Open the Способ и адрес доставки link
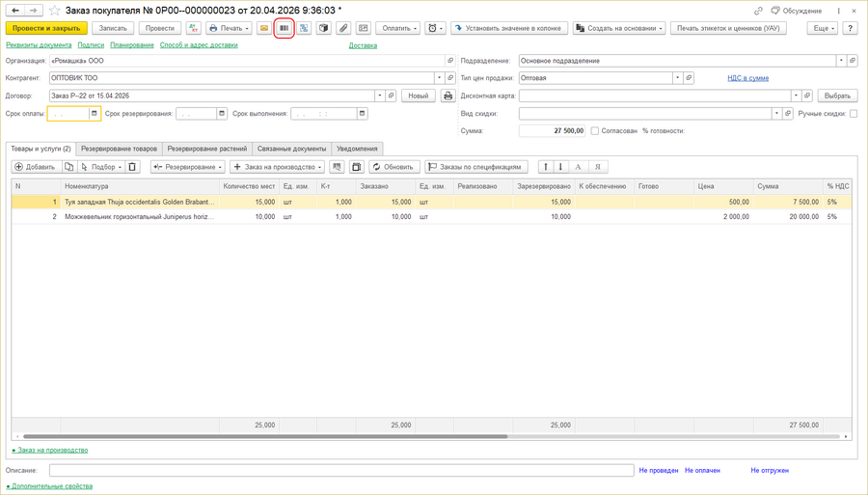 point(199,45)
